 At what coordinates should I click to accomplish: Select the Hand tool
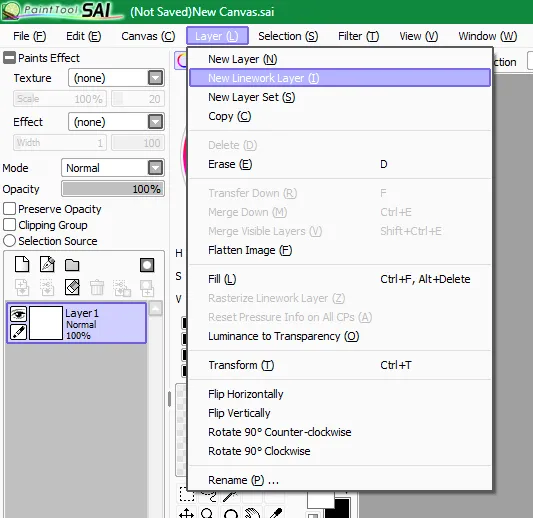click(x=252, y=513)
